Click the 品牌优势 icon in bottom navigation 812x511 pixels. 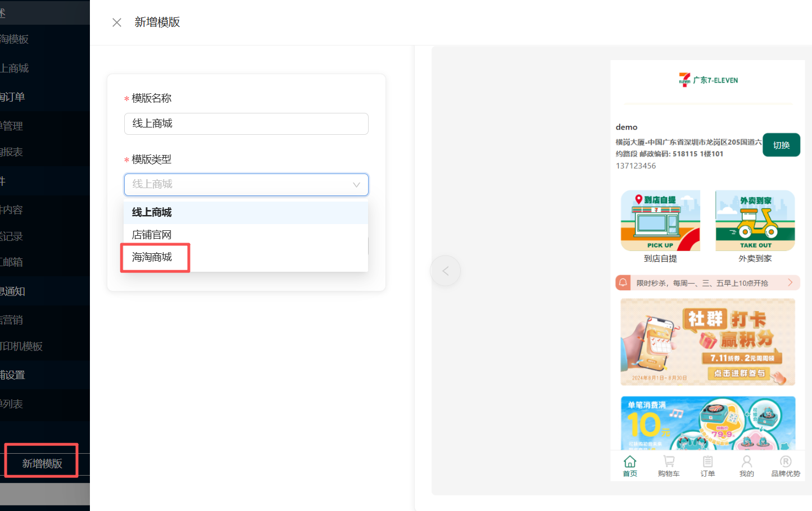point(786,462)
